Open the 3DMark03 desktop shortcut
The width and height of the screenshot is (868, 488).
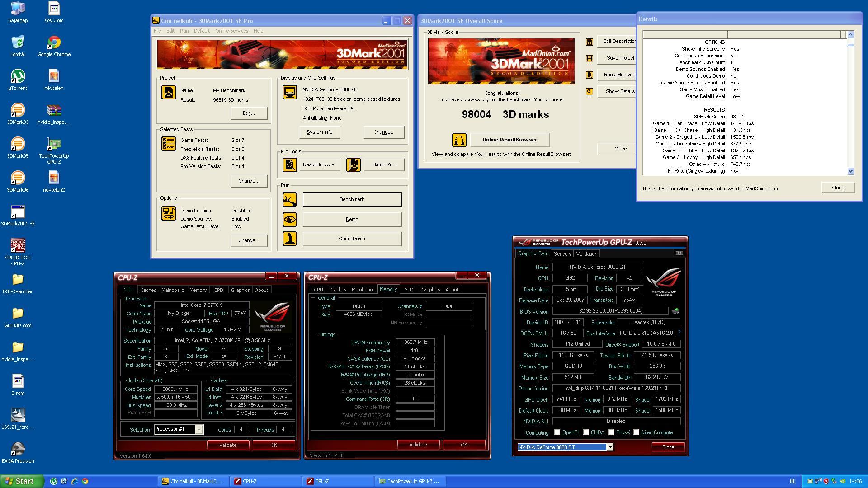tap(18, 114)
